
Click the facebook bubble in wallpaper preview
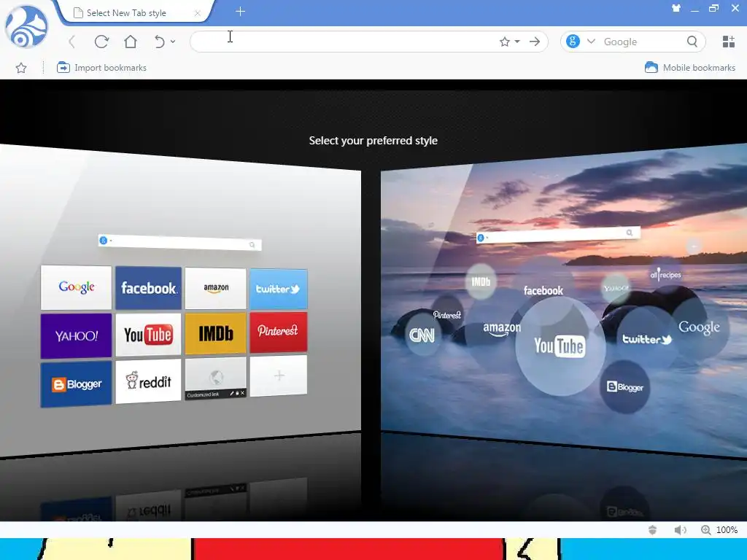543,290
